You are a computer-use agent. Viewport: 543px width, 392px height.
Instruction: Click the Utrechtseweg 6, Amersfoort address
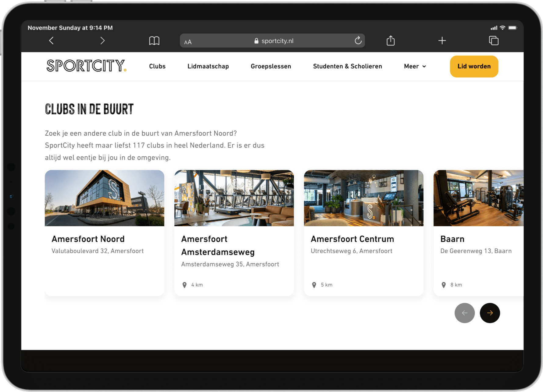(352, 251)
